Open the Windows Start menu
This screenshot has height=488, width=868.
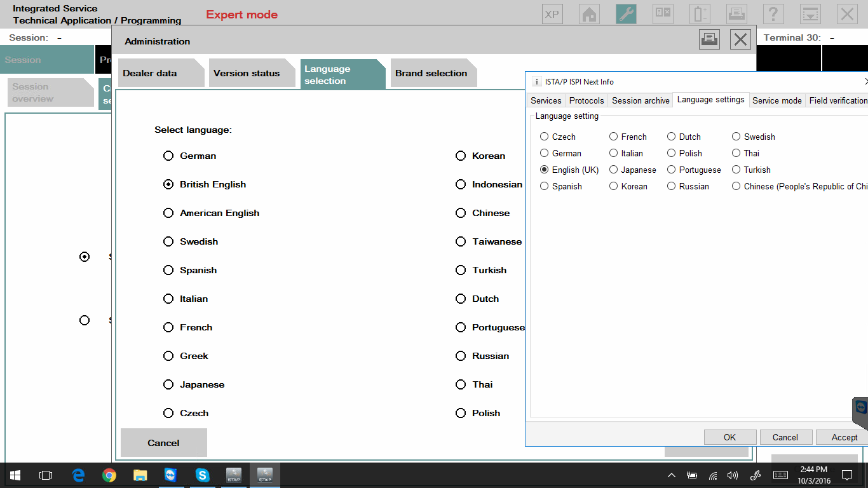(15, 475)
